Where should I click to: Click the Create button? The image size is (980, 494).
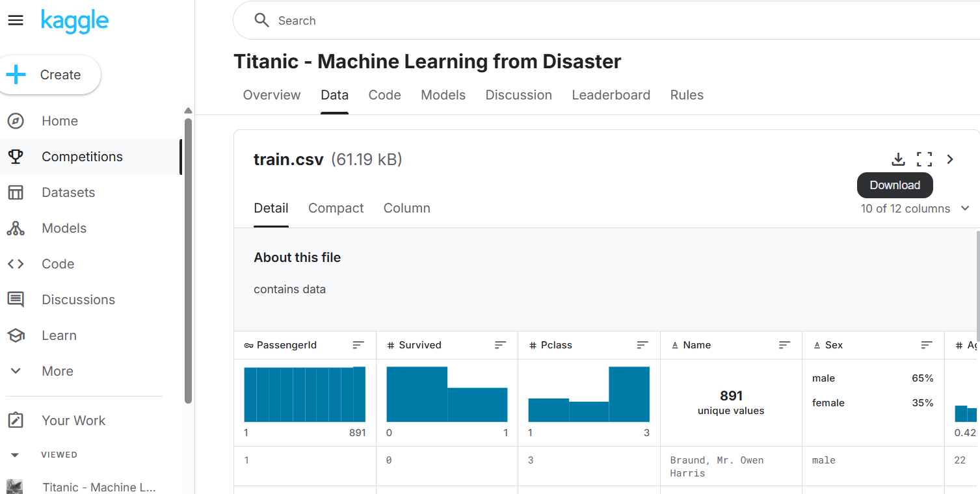coord(50,75)
